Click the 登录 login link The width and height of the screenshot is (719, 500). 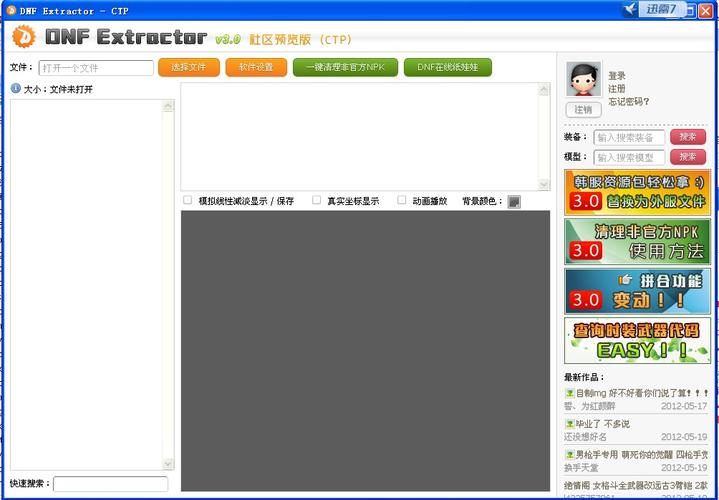pyautogui.click(x=617, y=76)
